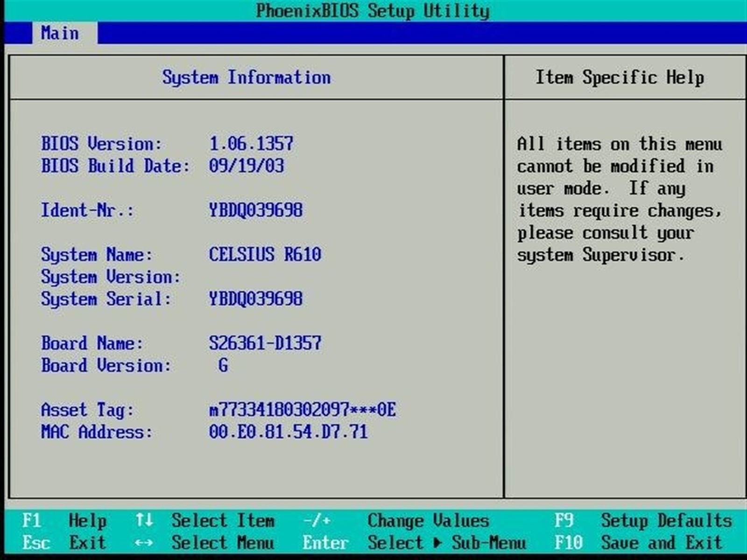This screenshot has width=747, height=560.
Task: Click the -/+ key legend
Action: [317, 520]
